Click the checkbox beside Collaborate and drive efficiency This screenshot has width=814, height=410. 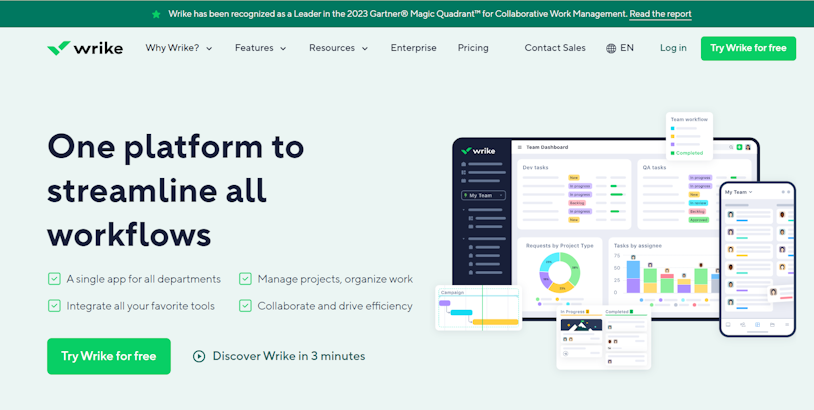[245, 306]
